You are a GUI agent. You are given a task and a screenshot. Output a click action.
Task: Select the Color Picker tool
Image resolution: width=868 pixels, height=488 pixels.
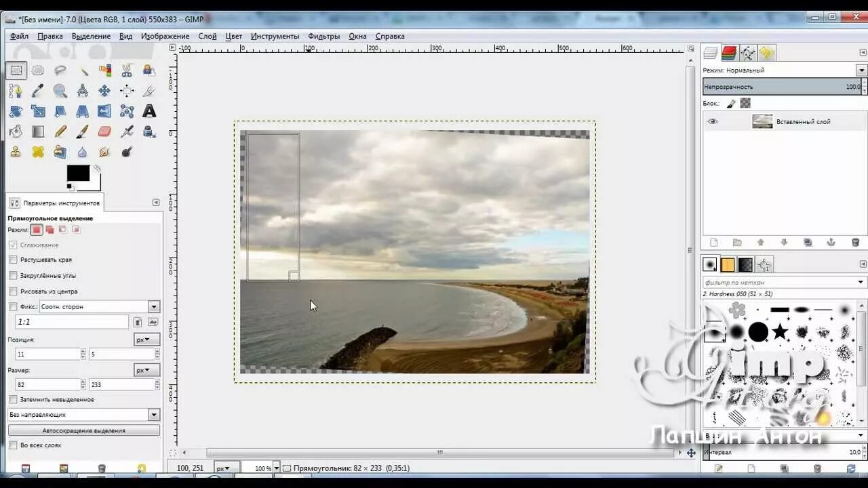[38, 91]
